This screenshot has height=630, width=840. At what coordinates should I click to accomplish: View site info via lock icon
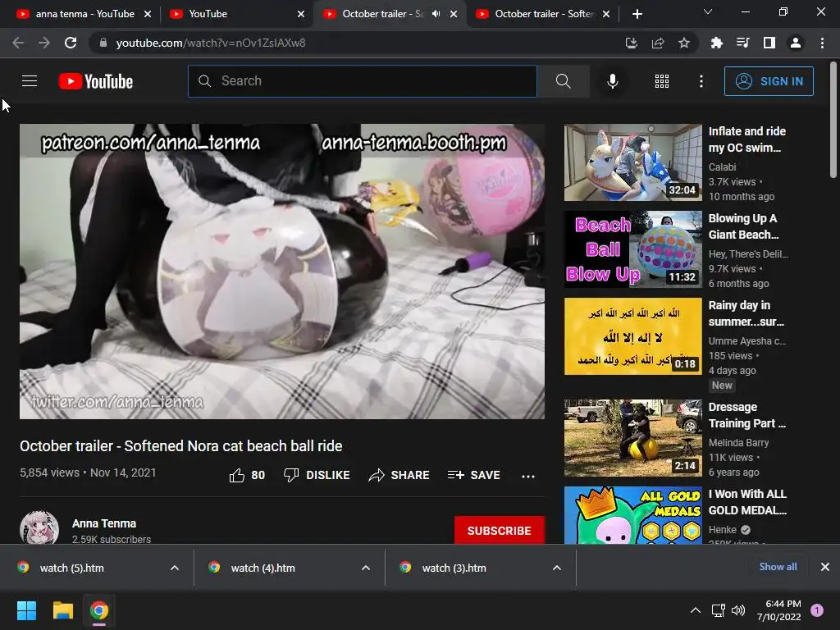[x=103, y=43]
